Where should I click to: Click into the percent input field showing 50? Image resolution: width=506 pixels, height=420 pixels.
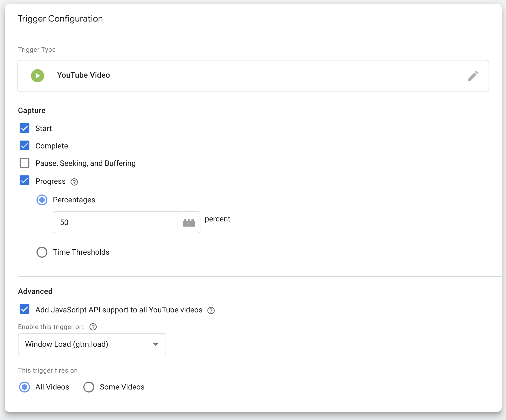pos(115,222)
